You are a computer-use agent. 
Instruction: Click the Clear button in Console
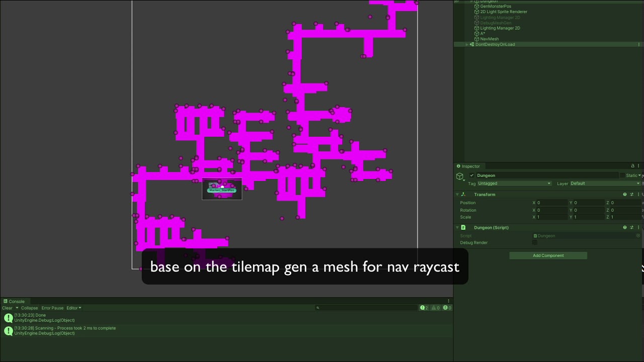(x=7, y=308)
